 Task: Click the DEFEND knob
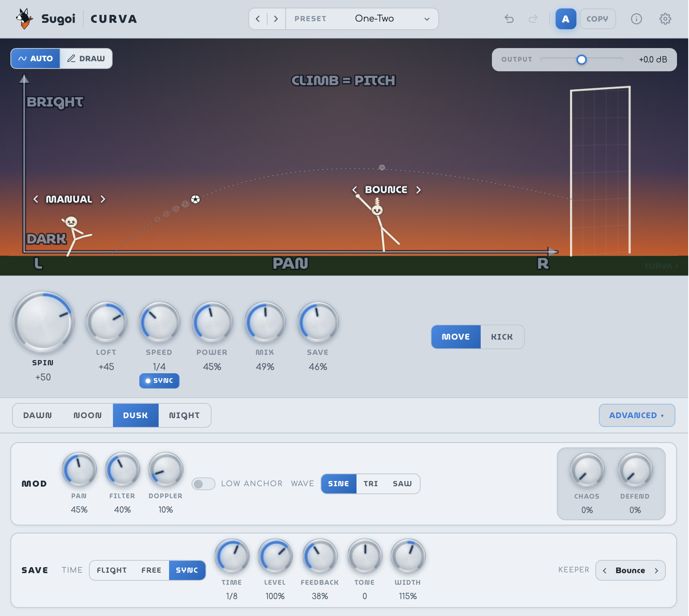(x=635, y=470)
